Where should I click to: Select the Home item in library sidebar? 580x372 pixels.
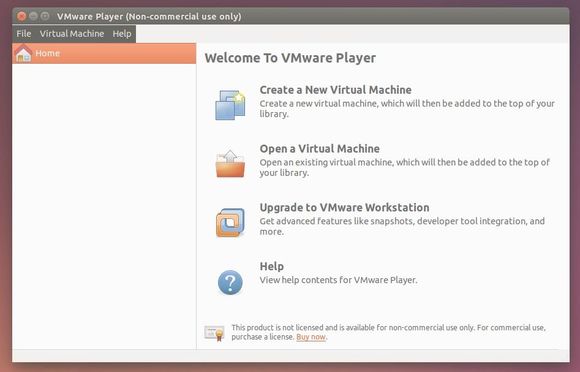pos(104,53)
